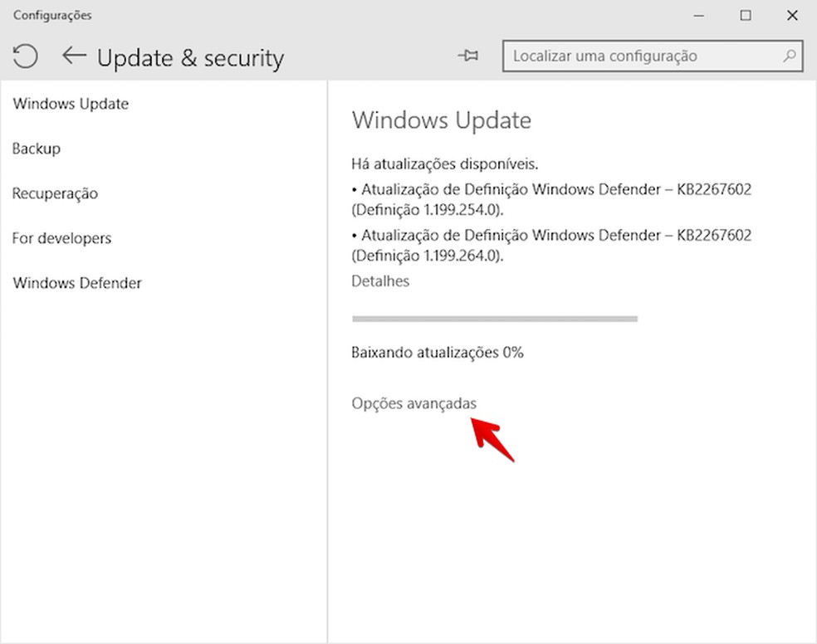The height and width of the screenshot is (644, 817).
Task: View details of KB2267602 definition update
Action: pyautogui.click(x=380, y=281)
